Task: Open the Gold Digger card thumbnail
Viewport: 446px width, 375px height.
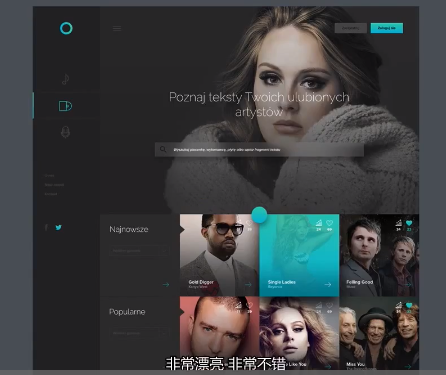Action: [x=219, y=255]
